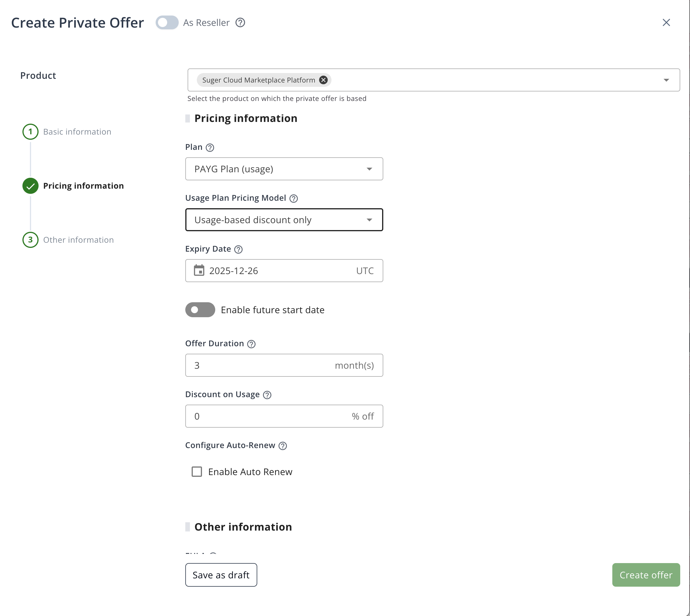This screenshot has height=616, width=690.
Task: Open the Expiry Date help tooltip
Action: [x=239, y=249]
